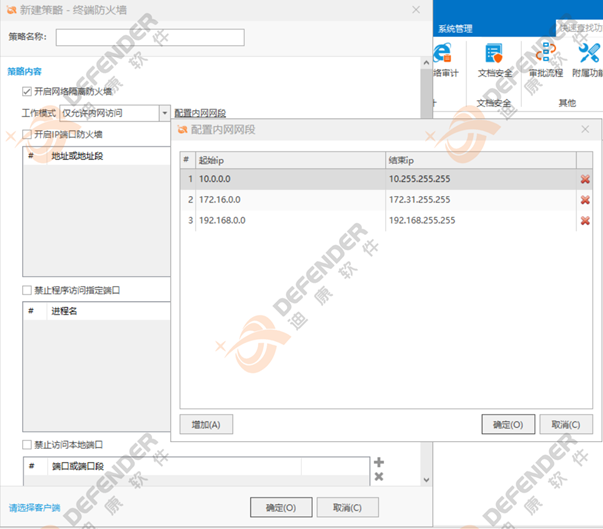The image size is (603, 529).
Task: Close the 新建策略 终端防火墙 window
Action: click(416, 10)
